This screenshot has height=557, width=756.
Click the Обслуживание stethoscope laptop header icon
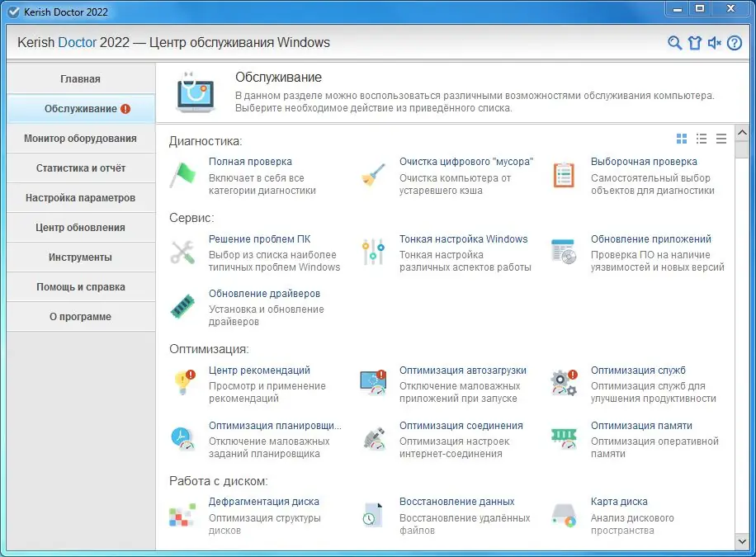point(194,92)
